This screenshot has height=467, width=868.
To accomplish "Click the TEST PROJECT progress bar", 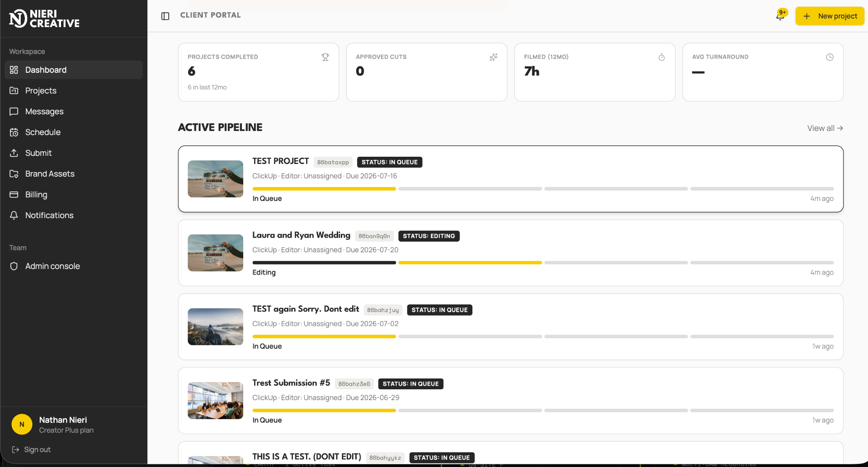I will point(543,189).
